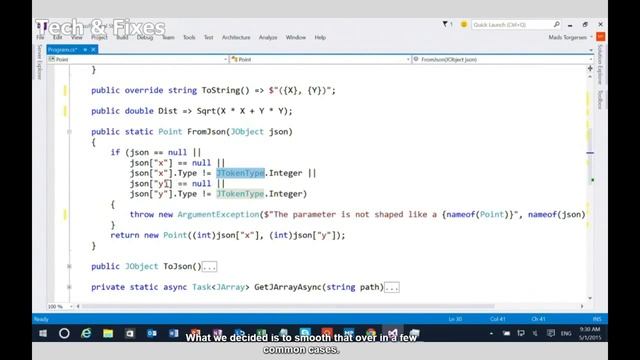
Task: Click Task<JArray> in the GetJArrayAsync signature
Action: point(220,287)
